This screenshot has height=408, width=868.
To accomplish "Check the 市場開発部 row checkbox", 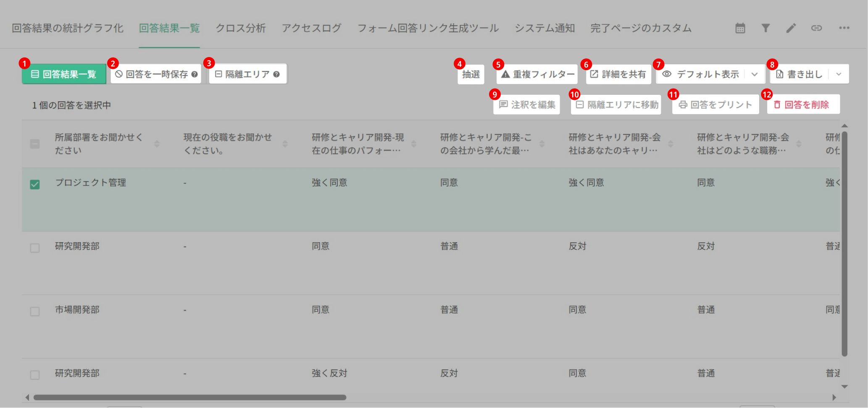I will pyautogui.click(x=35, y=311).
